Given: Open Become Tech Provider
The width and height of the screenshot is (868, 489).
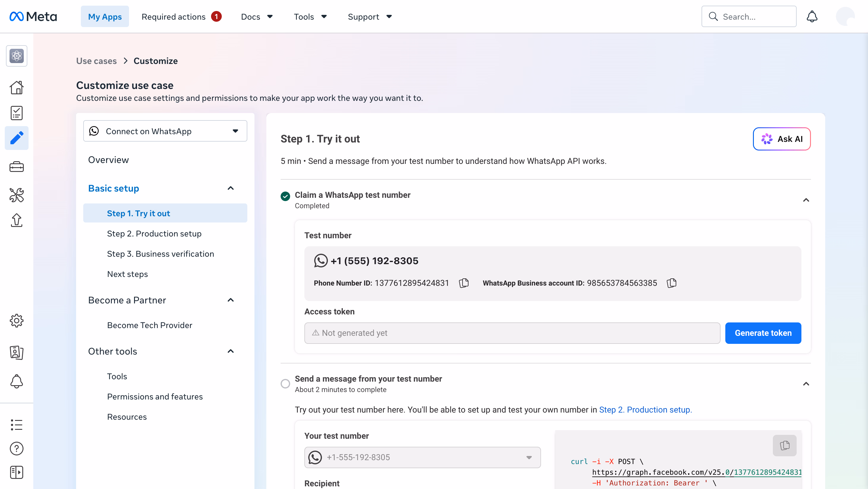Looking at the screenshot, I should [x=150, y=325].
